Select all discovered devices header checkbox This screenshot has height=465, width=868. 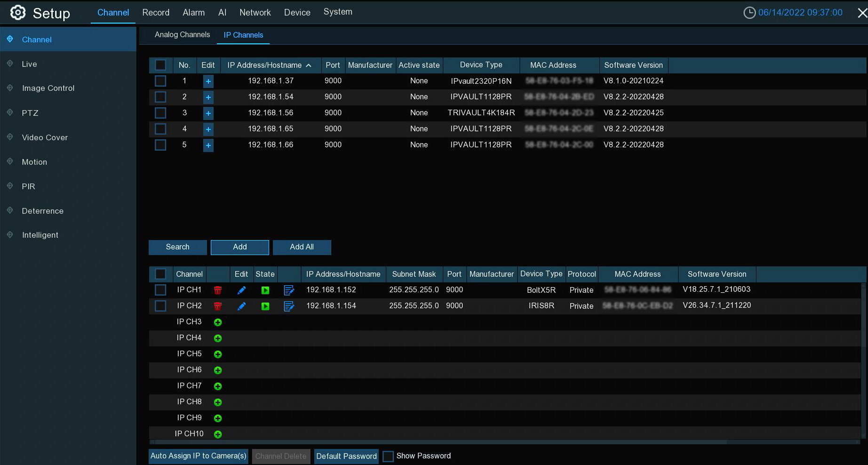160,65
